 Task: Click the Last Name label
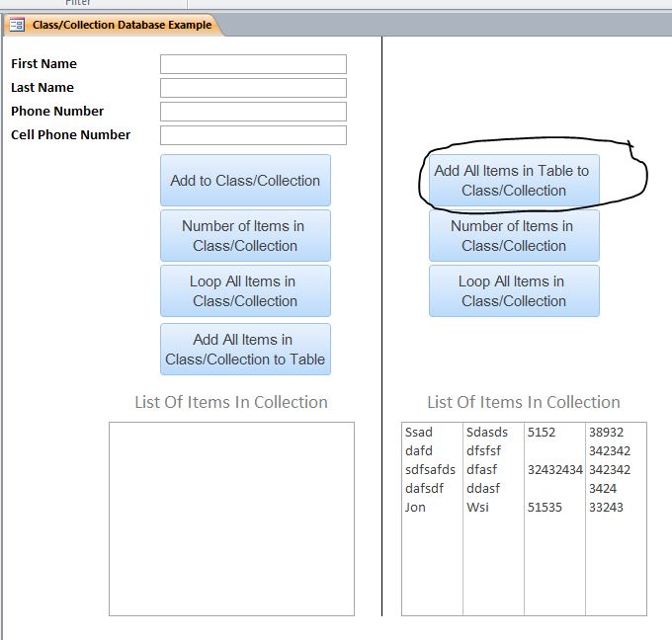tap(42, 87)
